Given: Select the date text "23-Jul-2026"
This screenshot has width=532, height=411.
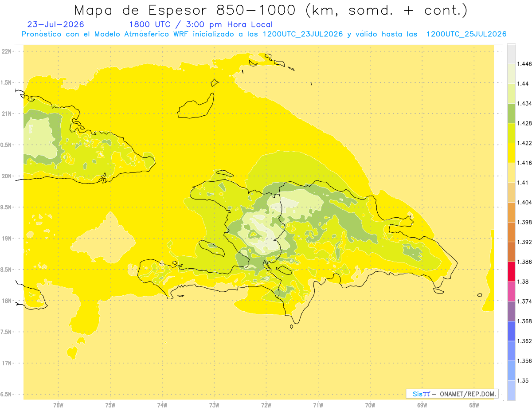Looking at the screenshot, I should pyautogui.click(x=56, y=24).
